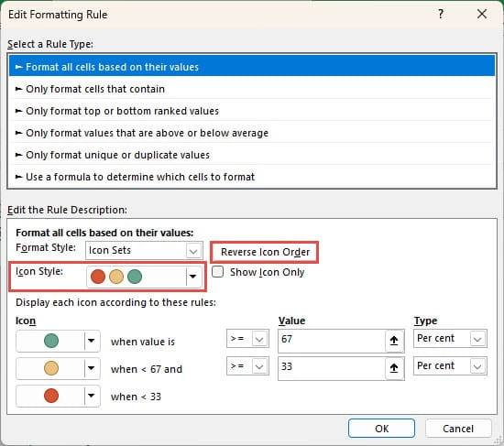Screen dimensions: 504x446
Task: Open the yellow circle icon dropdown
Action: pos(92,368)
